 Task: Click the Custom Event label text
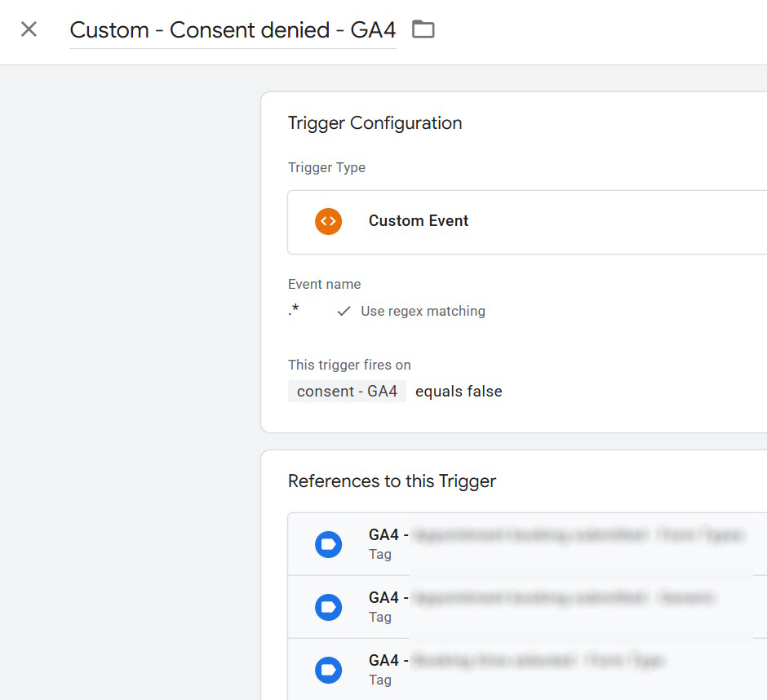coord(419,220)
